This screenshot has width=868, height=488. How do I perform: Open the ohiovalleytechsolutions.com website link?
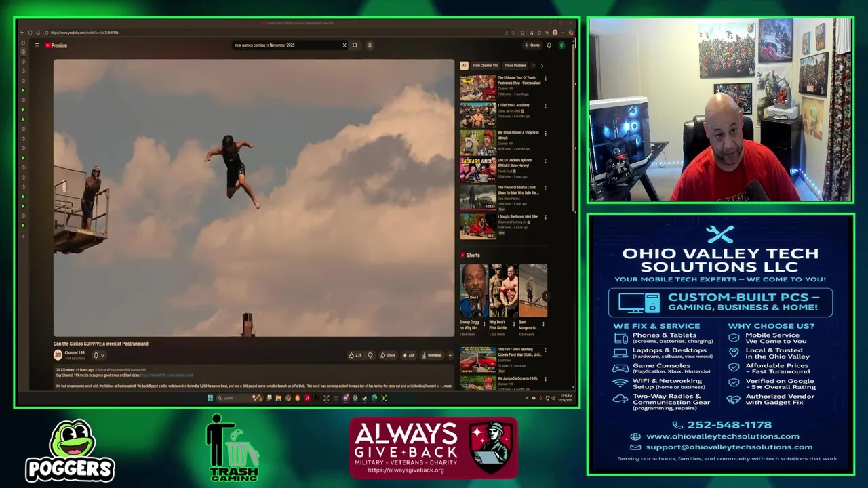tap(722, 436)
